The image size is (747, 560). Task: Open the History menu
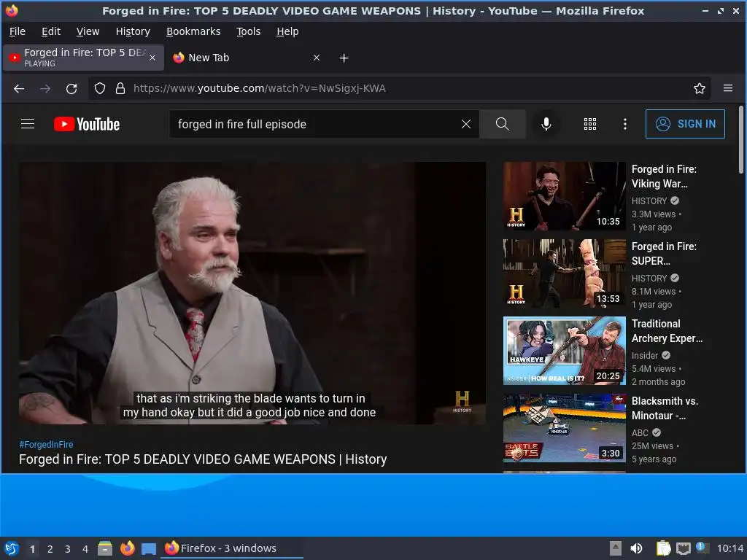[133, 31]
